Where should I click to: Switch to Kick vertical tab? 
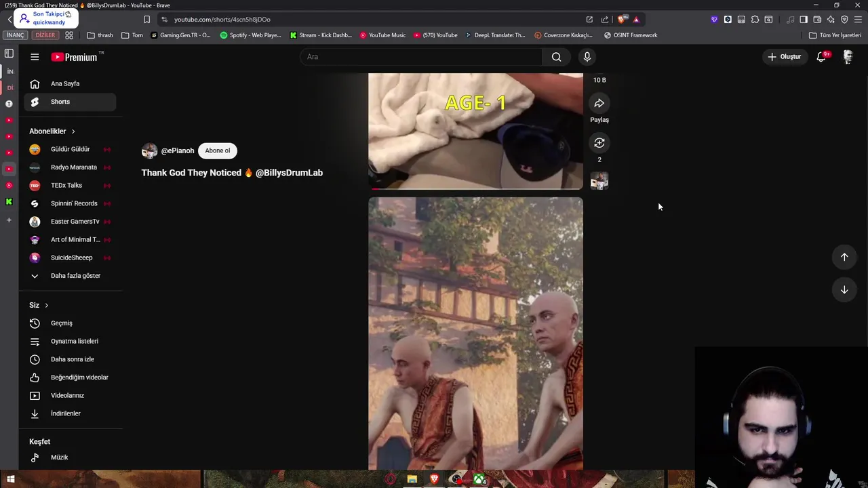(9, 202)
